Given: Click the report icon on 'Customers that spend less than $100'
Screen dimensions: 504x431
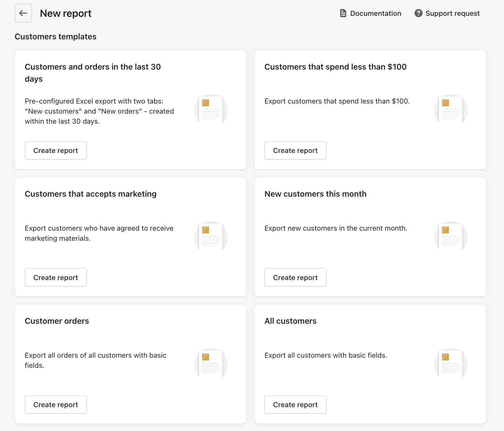Looking at the screenshot, I should pos(451,110).
